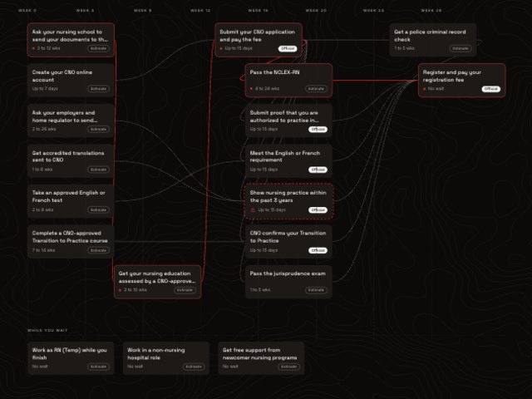Click the red dot beside "2 to 12 wks"

click(33, 48)
